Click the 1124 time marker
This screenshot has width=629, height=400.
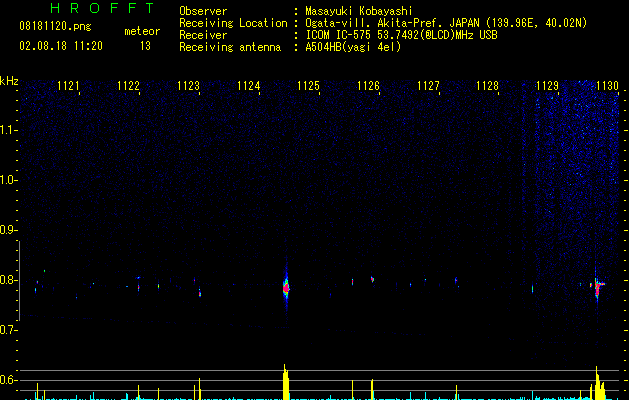tap(248, 86)
